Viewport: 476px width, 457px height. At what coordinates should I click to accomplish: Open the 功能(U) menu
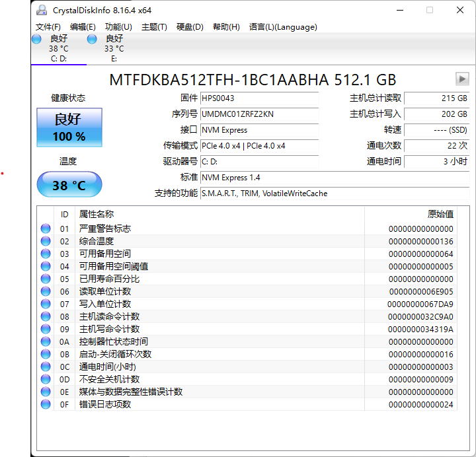[118, 27]
